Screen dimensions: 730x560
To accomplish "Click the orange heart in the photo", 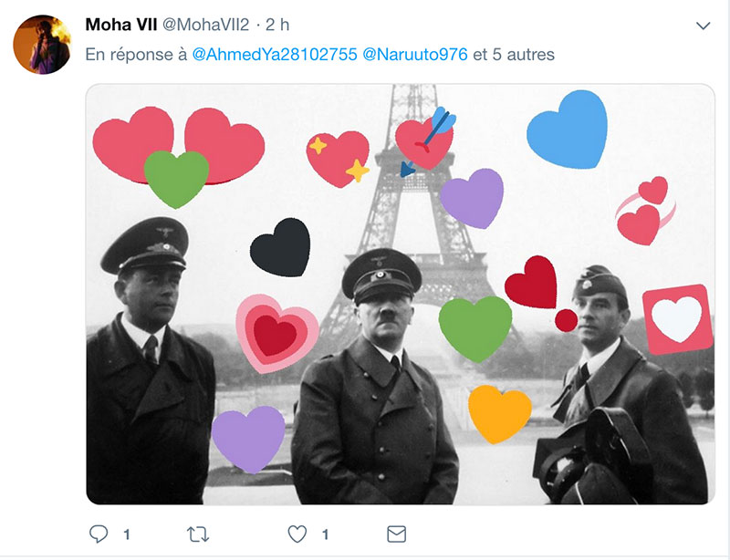I will (x=499, y=414).
